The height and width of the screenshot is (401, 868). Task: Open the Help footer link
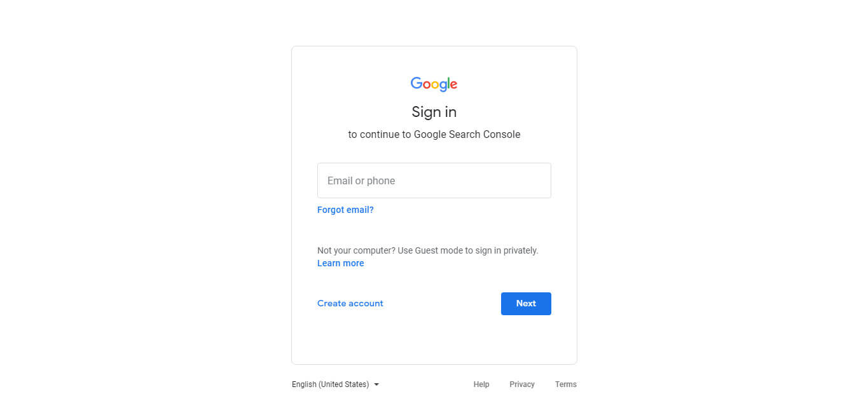coord(481,384)
